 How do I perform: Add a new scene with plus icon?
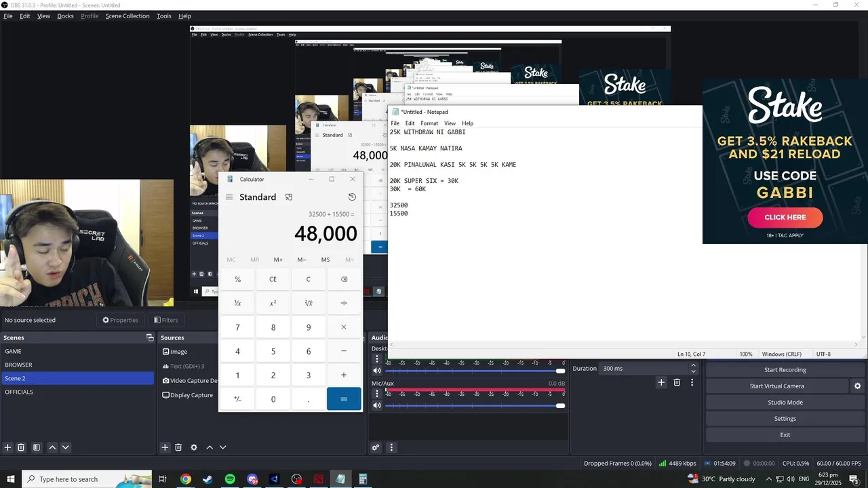pos(8,447)
